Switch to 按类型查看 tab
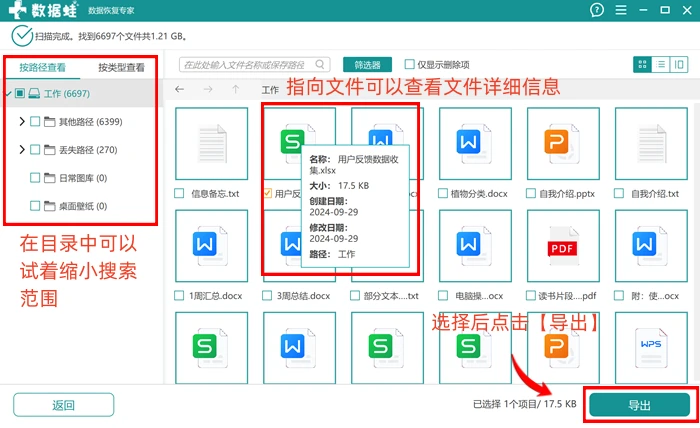This screenshot has height=428, width=700. click(121, 67)
